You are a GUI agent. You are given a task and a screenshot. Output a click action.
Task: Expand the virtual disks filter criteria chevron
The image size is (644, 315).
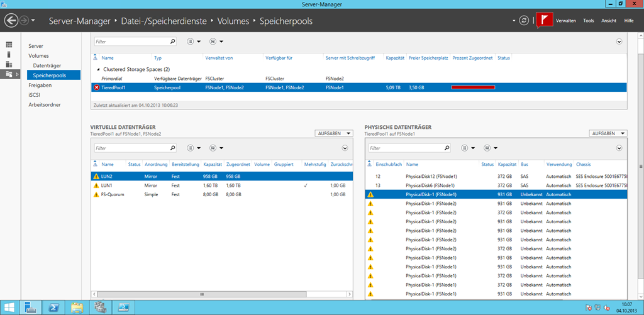(x=345, y=148)
